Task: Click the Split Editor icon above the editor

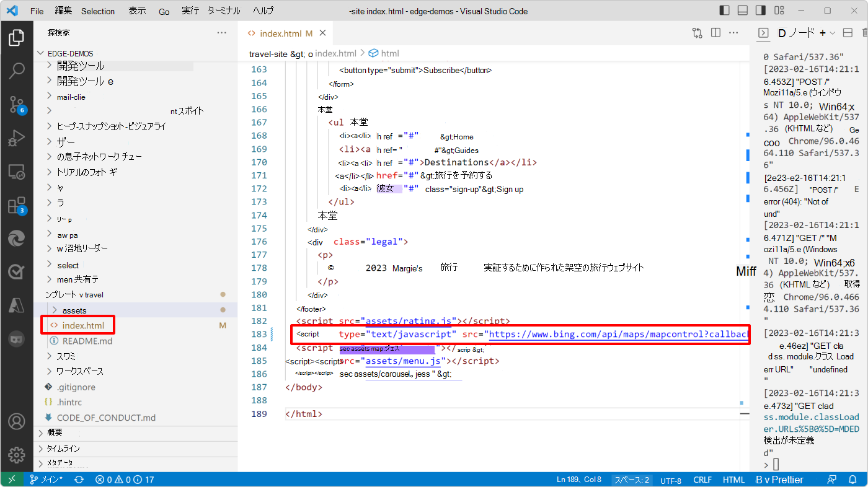Action: [x=715, y=33]
